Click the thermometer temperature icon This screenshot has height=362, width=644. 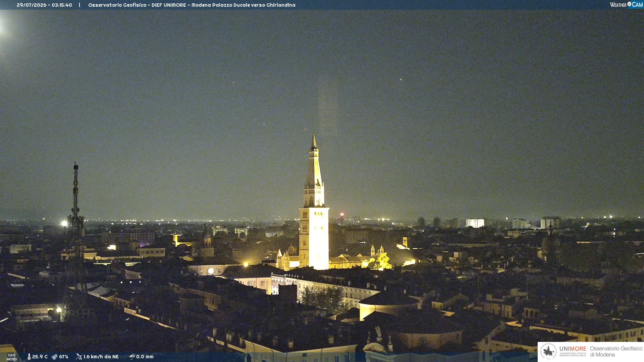29,357
